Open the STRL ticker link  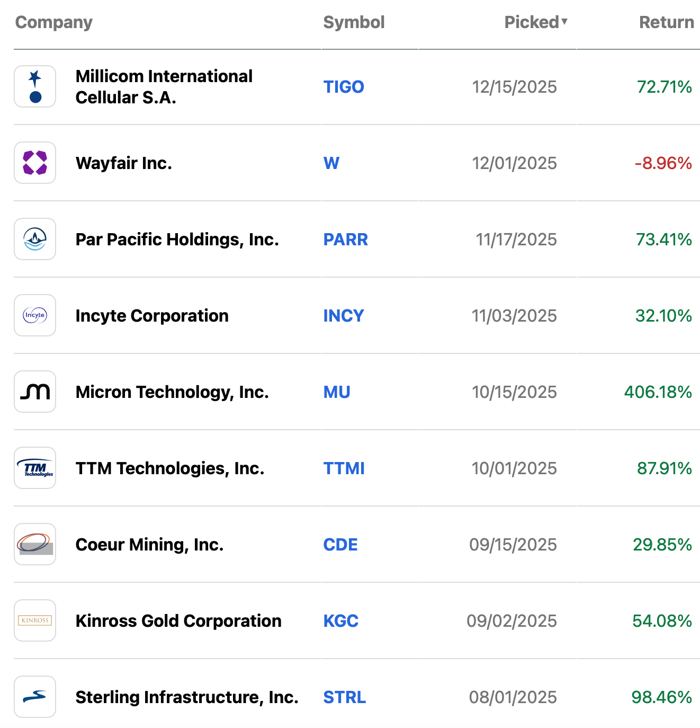tap(344, 697)
